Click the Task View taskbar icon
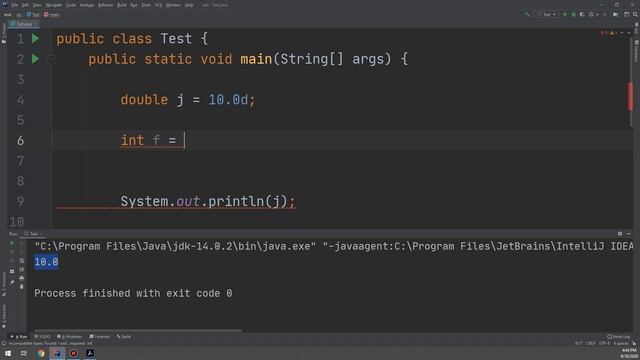Screen dimensions: 640x360 pos(24,353)
